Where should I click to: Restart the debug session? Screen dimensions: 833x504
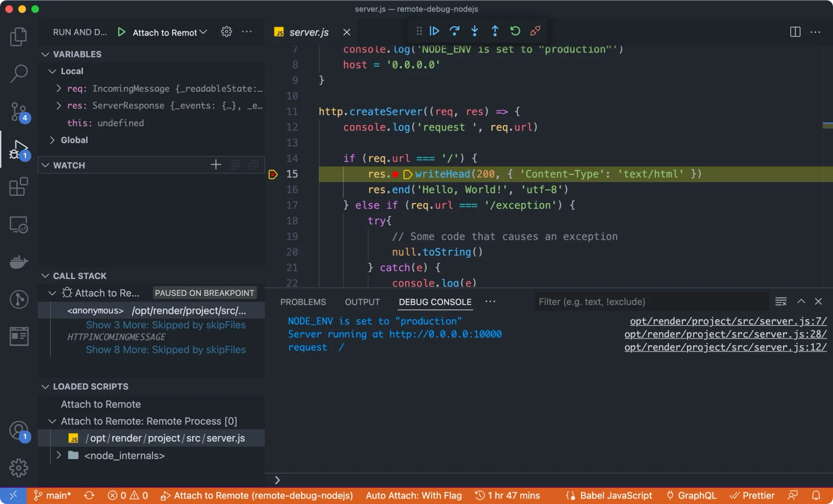point(515,31)
